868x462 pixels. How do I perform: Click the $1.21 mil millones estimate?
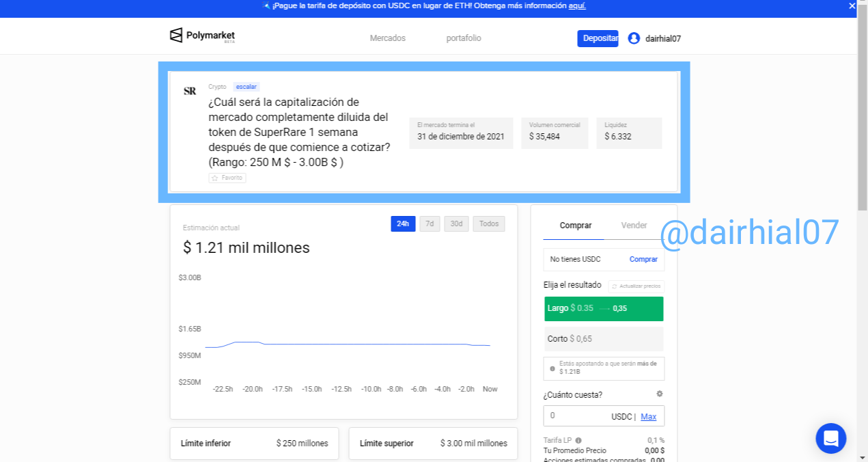tap(247, 247)
